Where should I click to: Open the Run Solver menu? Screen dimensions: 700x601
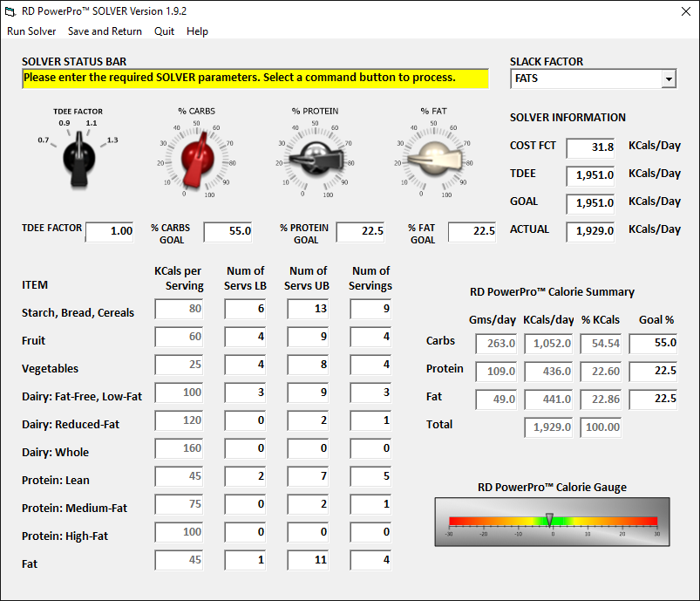point(31,31)
